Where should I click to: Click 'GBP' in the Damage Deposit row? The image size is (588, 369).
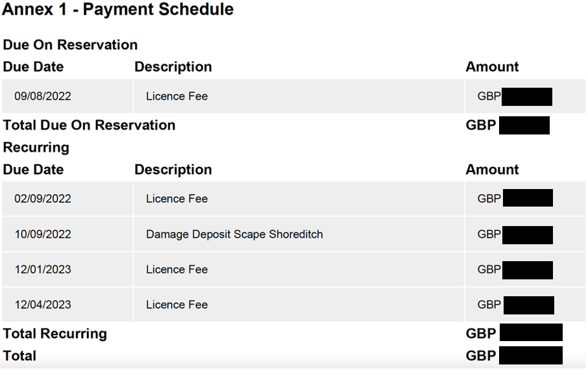click(x=489, y=235)
